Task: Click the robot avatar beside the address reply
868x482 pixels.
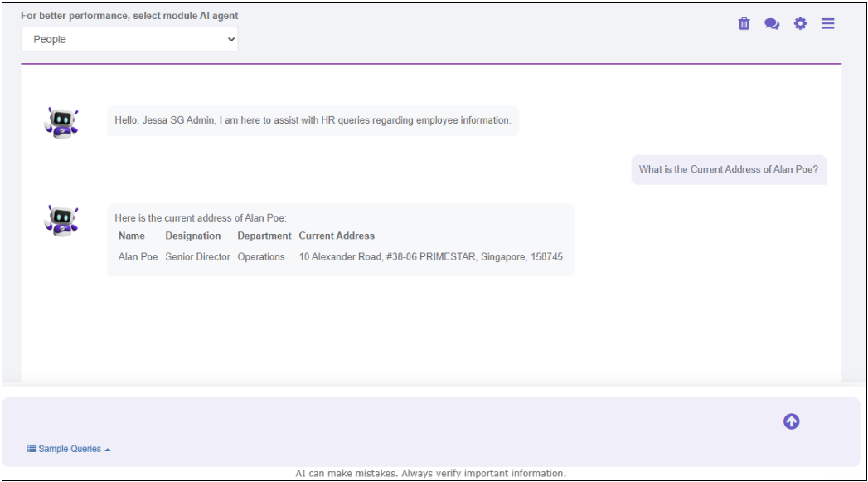Action: point(61,221)
